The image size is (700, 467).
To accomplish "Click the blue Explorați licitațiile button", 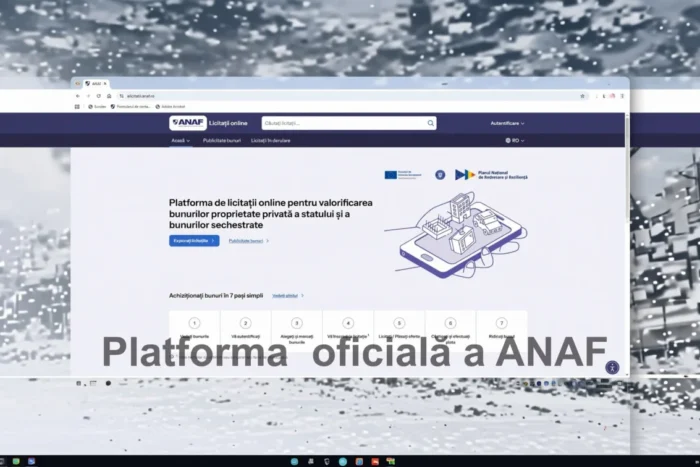I will [x=194, y=241].
